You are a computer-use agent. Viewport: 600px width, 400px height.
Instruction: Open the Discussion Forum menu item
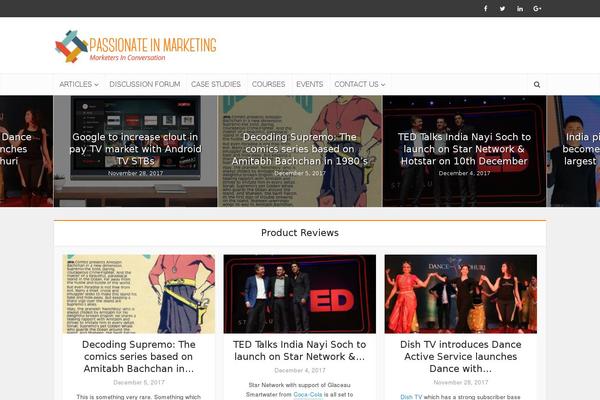pos(145,84)
